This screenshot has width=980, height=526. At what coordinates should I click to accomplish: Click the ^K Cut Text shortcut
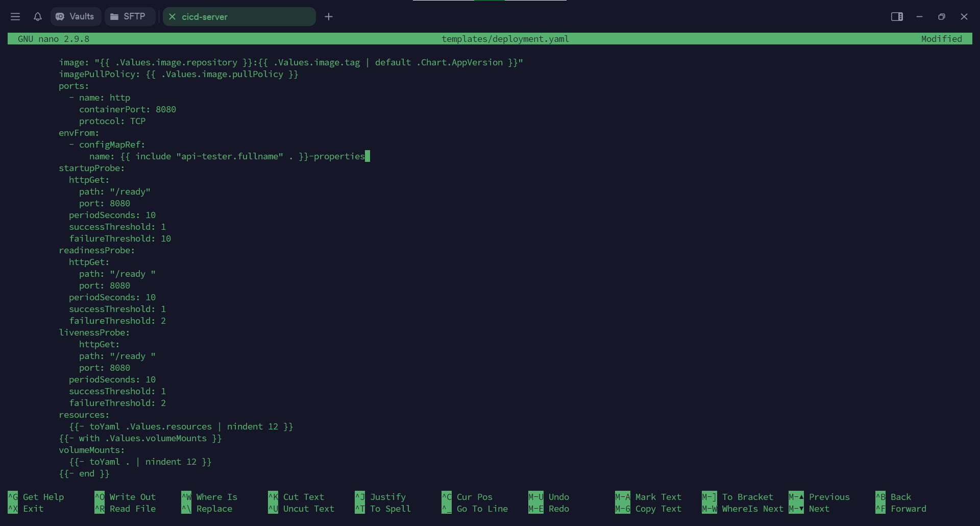pyautogui.click(x=296, y=497)
